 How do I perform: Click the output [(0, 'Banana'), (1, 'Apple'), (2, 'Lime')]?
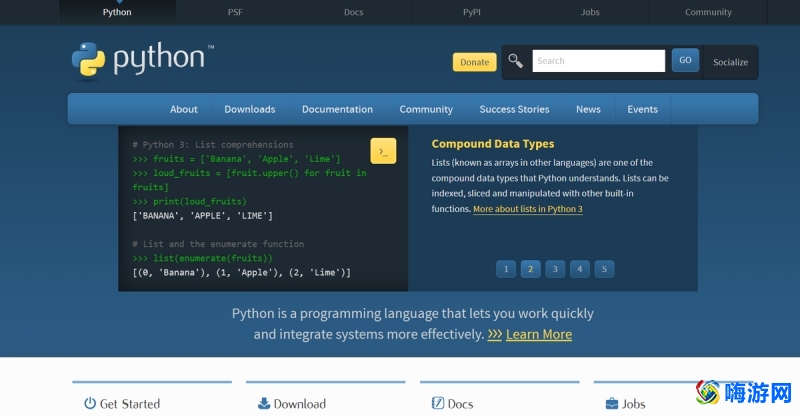(242, 273)
